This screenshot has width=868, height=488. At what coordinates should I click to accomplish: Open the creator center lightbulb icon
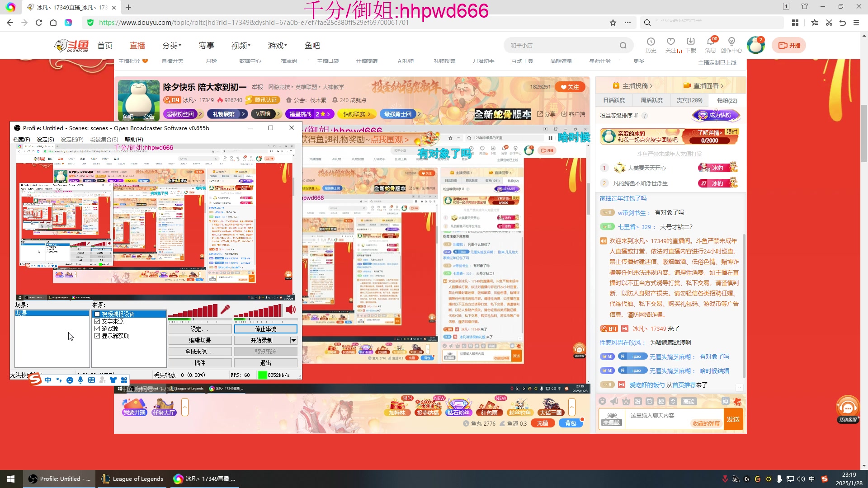[731, 42]
